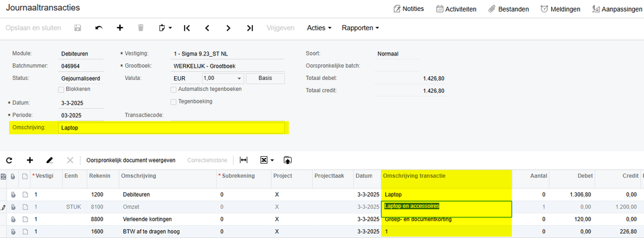Open the Acties dropdown menu
This screenshot has height=238, width=644.
click(x=319, y=28)
